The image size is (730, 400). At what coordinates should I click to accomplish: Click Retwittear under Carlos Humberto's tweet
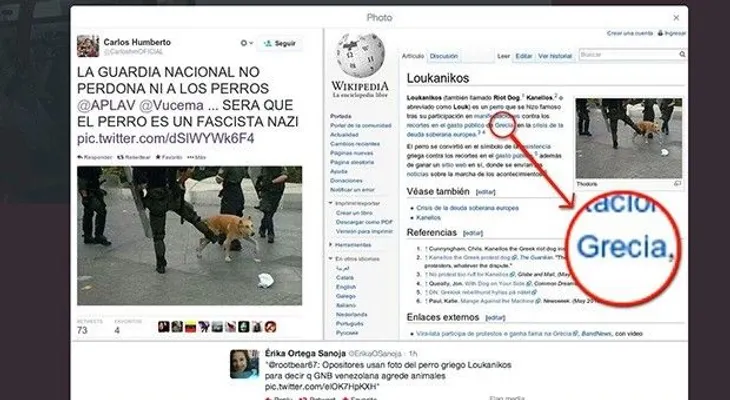[x=134, y=157]
